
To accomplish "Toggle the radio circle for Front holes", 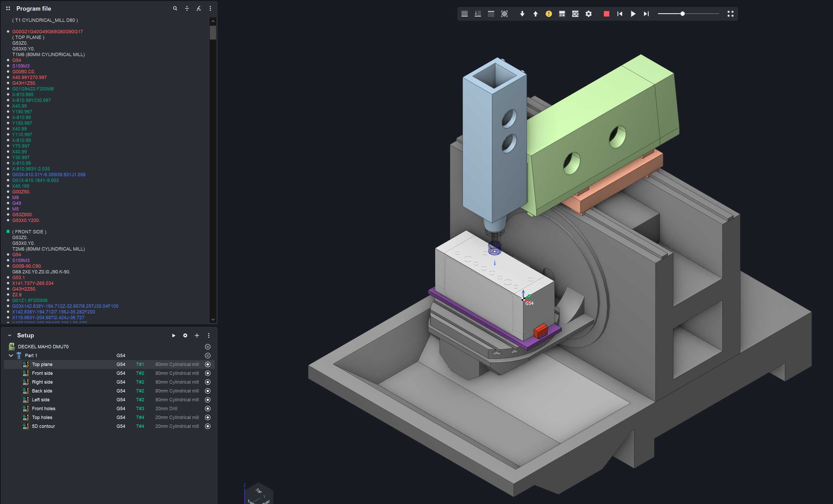I will coord(207,409).
